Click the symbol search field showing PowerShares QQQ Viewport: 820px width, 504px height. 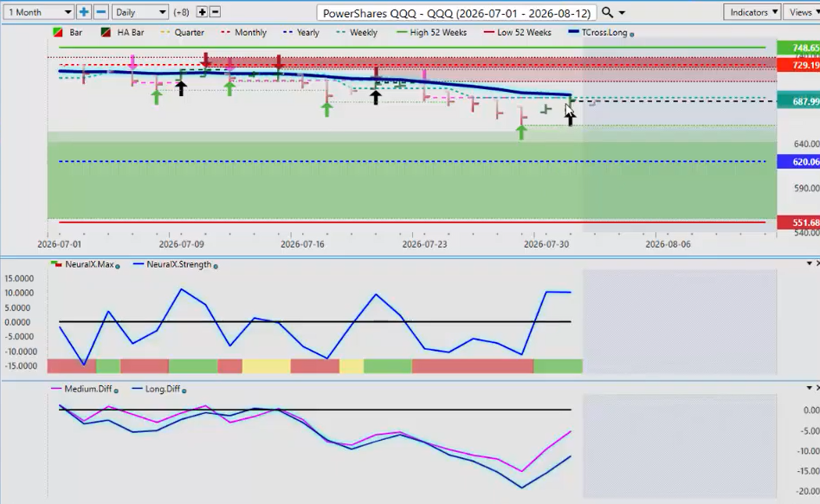[x=456, y=12]
